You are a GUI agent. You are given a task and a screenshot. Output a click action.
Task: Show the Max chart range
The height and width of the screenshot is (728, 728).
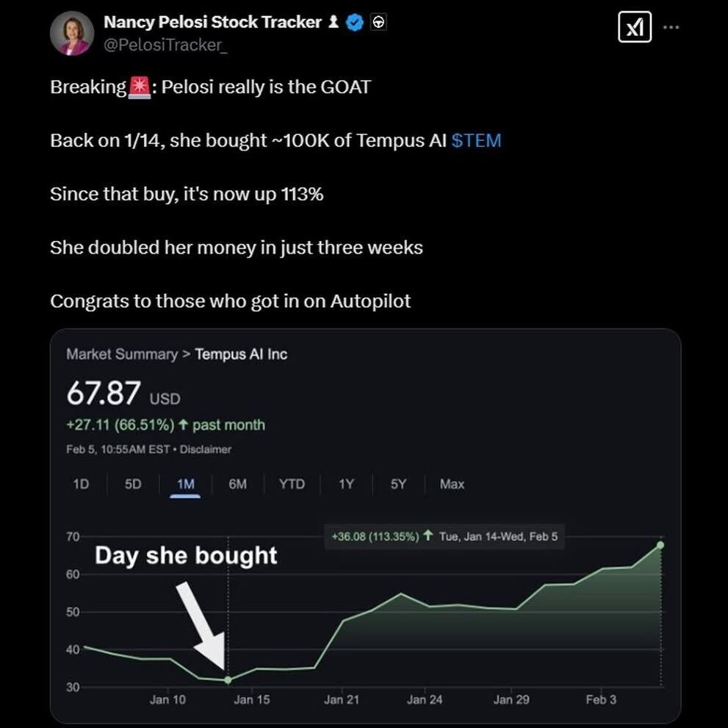coord(452,484)
